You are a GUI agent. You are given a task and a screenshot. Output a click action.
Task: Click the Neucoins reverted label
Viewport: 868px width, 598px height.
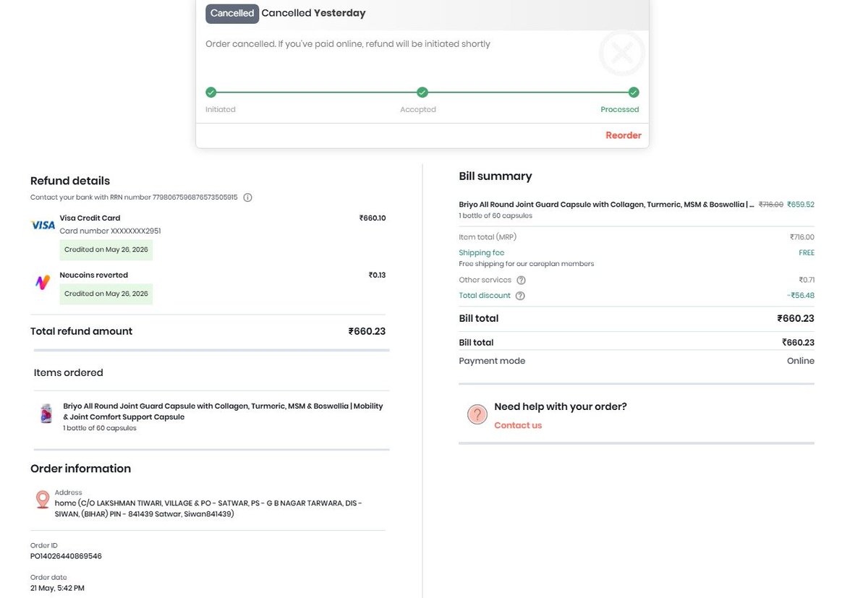click(x=94, y=275)
